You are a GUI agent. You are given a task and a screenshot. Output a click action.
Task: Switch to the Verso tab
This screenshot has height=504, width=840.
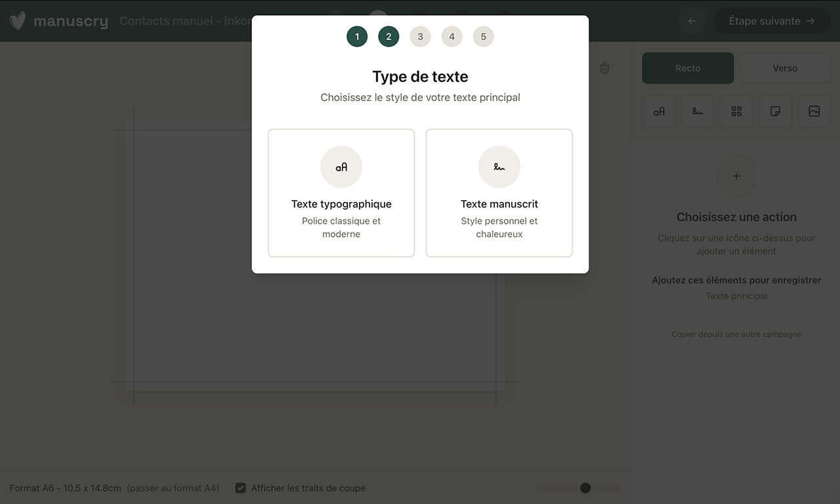click(x=784, y=68)
